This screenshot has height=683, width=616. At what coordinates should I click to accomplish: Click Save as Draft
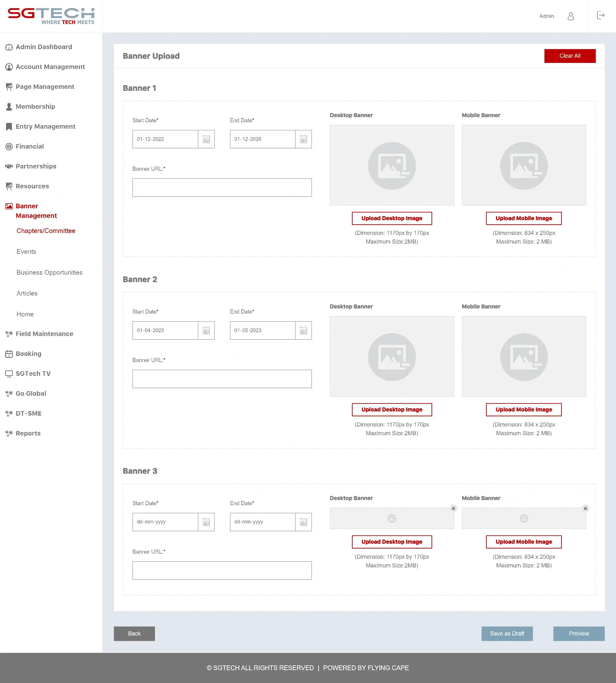(507, 633)
